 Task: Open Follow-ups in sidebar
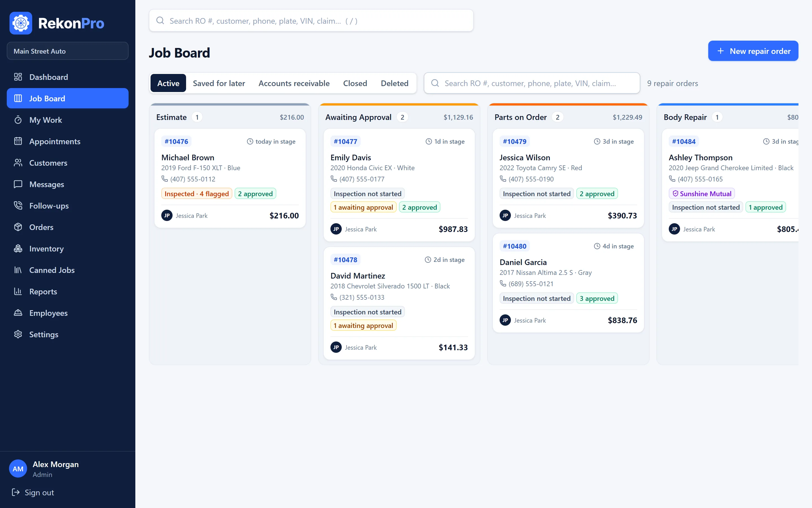click(67, 206)
